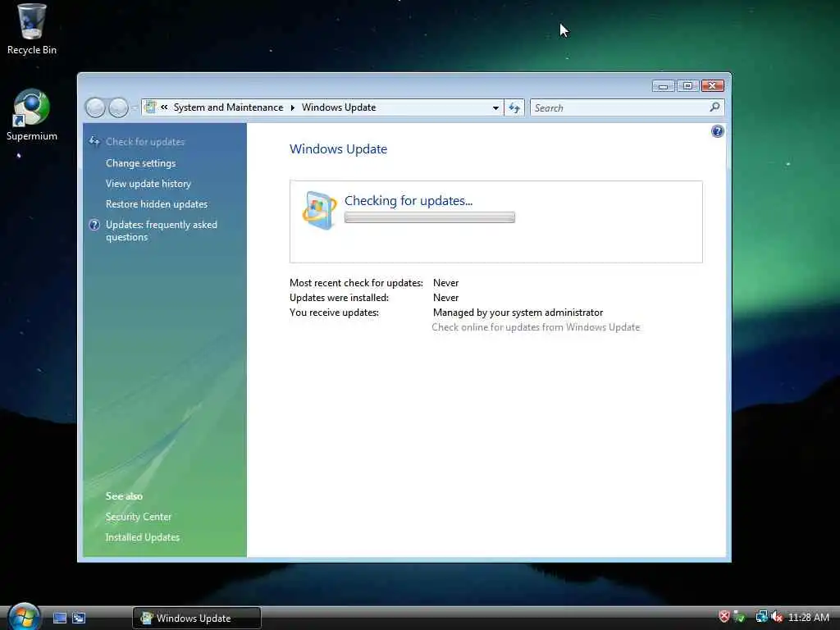Open the Windows Update tray icon
This screenshot has width=840, height=630.
click(740, 617)
